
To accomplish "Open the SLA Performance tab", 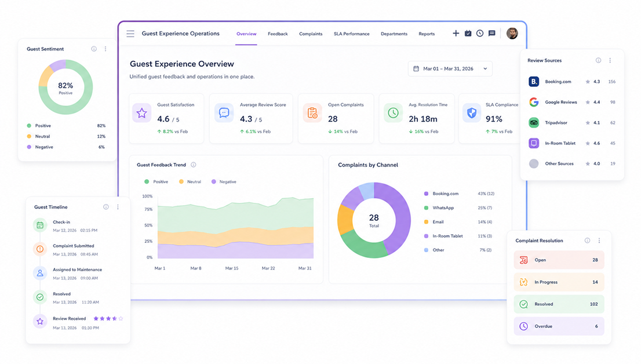I will [x=352, y=34].
